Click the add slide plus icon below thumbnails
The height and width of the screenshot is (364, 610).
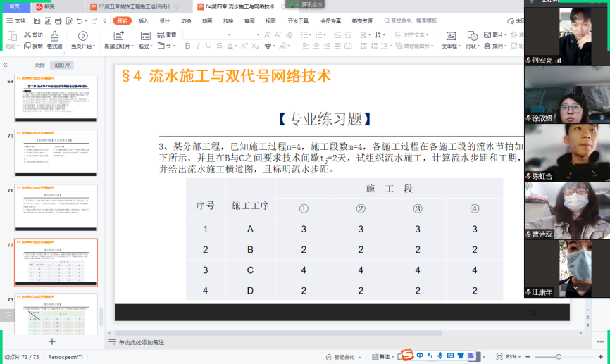pos(51,341)
